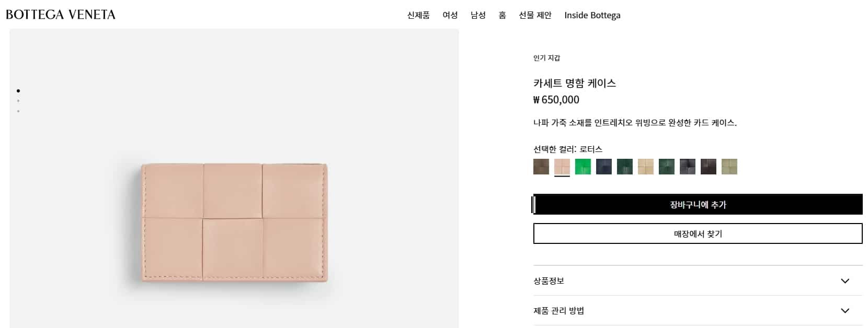Choose the taupe brown first color swatch
Image resolution: width=868 pixels, height=328 pixels.
click(541, 167)
